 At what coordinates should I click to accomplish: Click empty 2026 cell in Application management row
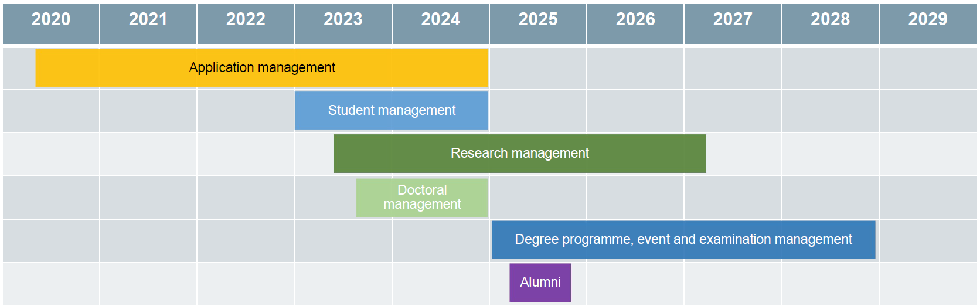[x=635, y=69]
